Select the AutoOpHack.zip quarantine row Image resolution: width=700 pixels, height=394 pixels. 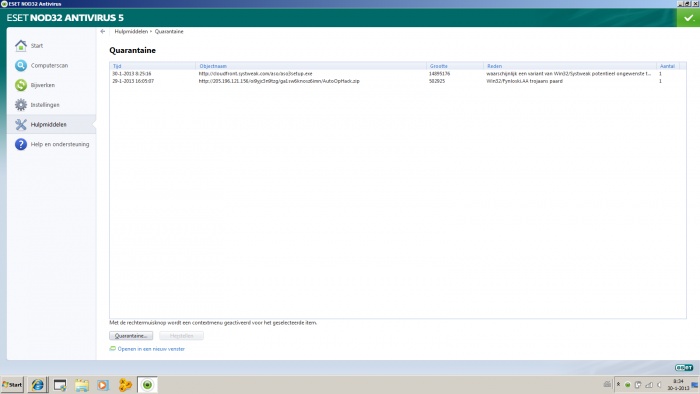click(397, 81)
